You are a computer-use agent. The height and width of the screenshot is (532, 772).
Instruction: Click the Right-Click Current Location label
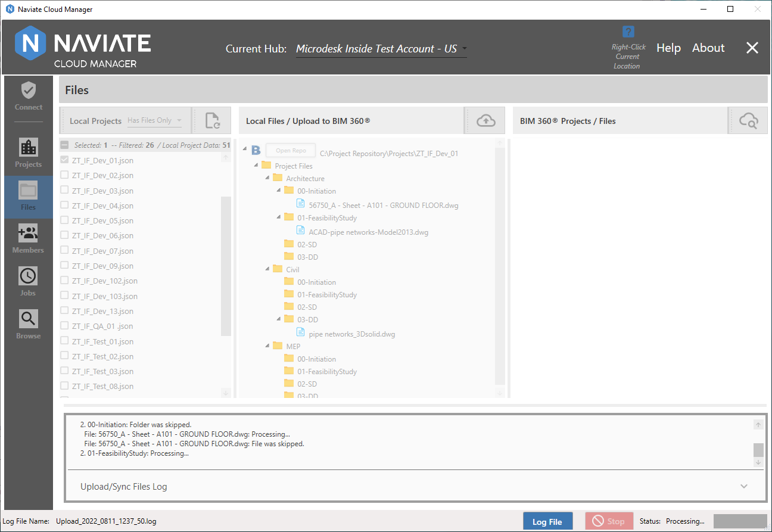point(628,57)
